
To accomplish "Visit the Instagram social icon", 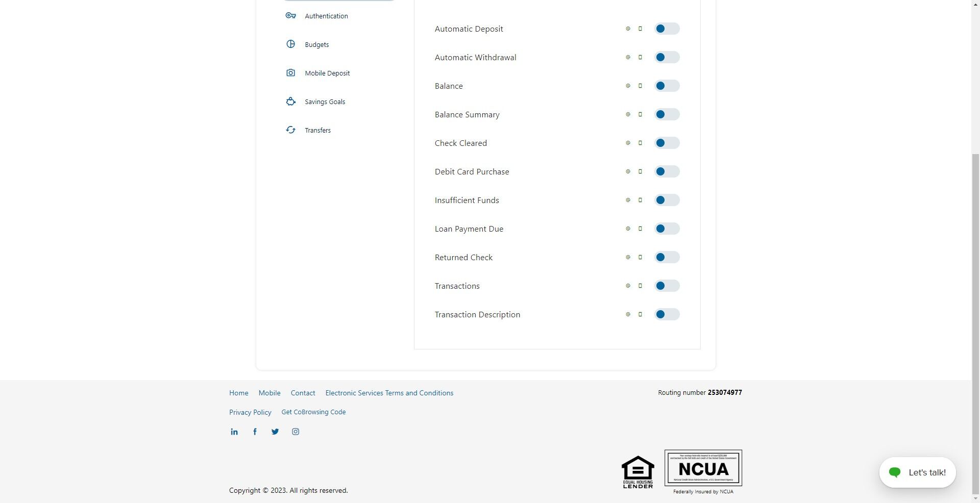I will click(x=296, y=431).
